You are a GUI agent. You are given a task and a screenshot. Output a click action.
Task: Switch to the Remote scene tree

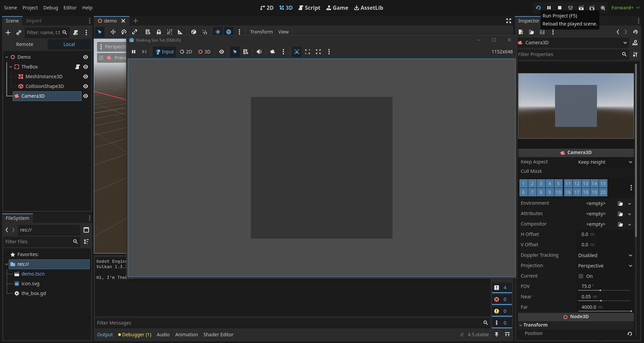[x=25, y=44]
